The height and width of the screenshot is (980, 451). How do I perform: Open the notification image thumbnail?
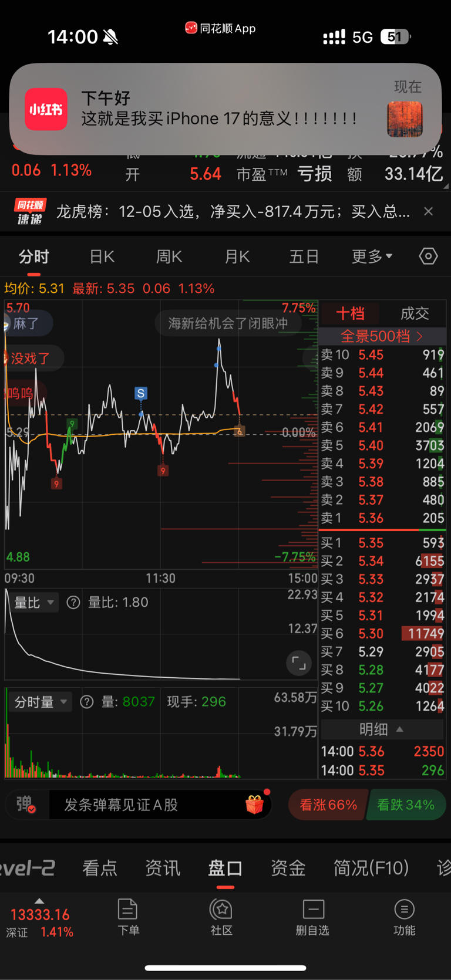click(405, 119)
